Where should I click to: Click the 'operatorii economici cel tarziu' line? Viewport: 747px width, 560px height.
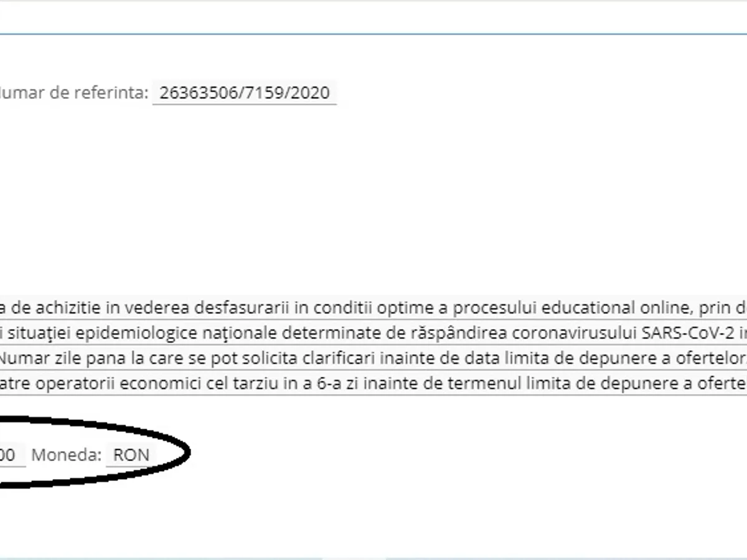[x=374, y=383]
